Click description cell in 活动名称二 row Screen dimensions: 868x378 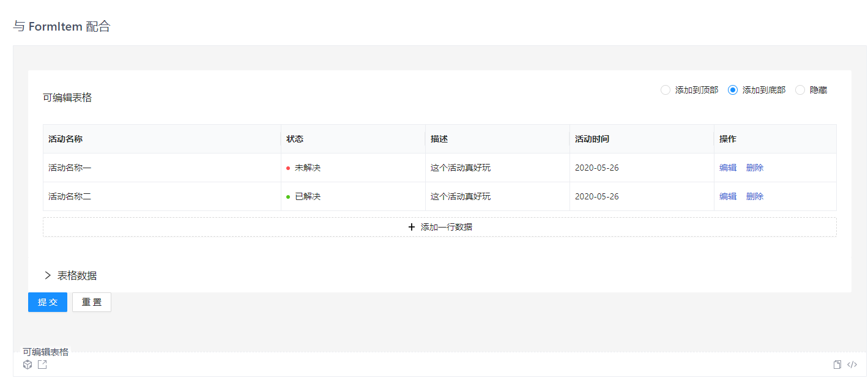(x=498, y=196)
